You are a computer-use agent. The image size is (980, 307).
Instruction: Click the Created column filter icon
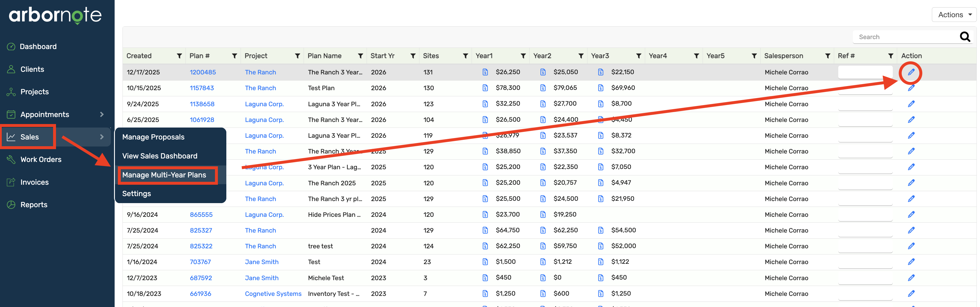(x=179, y=56)
